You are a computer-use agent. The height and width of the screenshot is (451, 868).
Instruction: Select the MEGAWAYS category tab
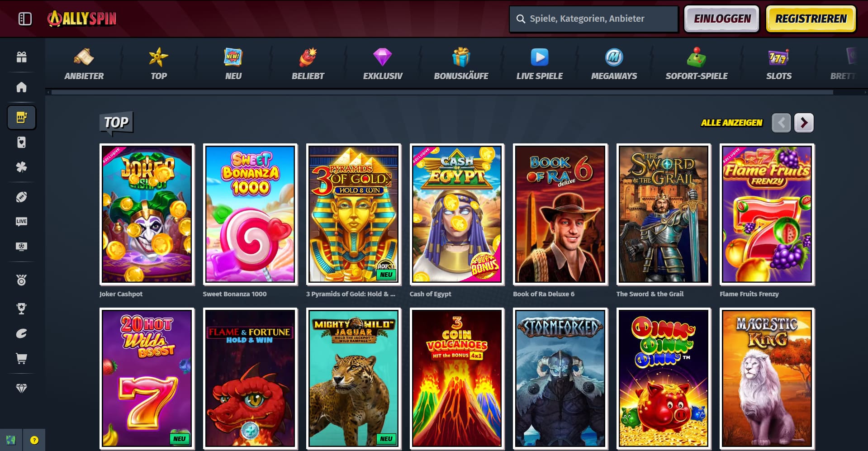614,64
